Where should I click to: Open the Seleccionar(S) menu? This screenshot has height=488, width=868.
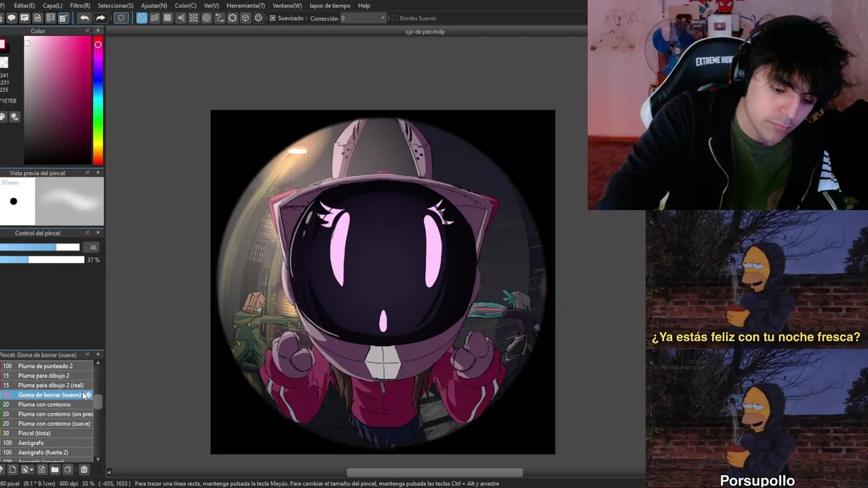tap(115, 5)
